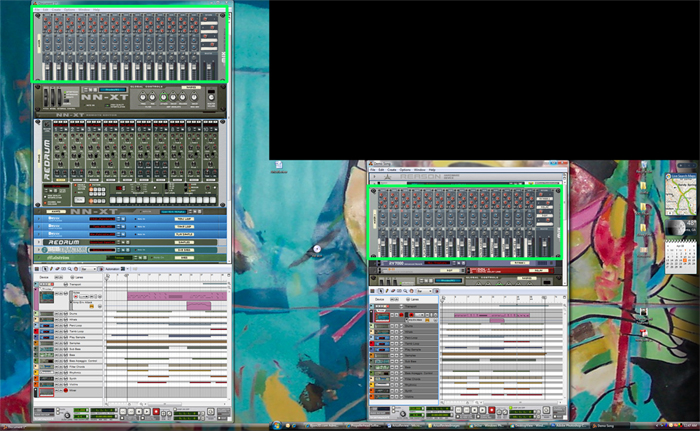Open the desktop file icon below the black area
The width and height of the screenshot is (700, 431).
tap(279, 166)
